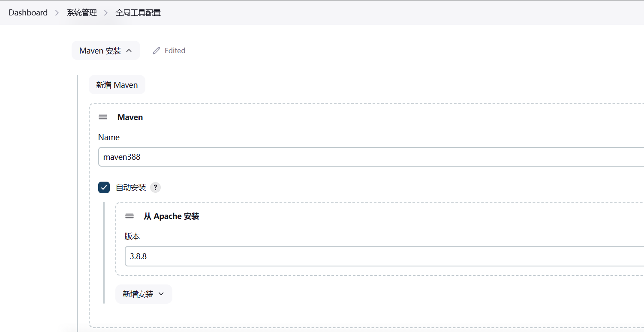
Task: Click the 从 Apache 安装 drag handle icon
Action: click(x=129, y=216)
